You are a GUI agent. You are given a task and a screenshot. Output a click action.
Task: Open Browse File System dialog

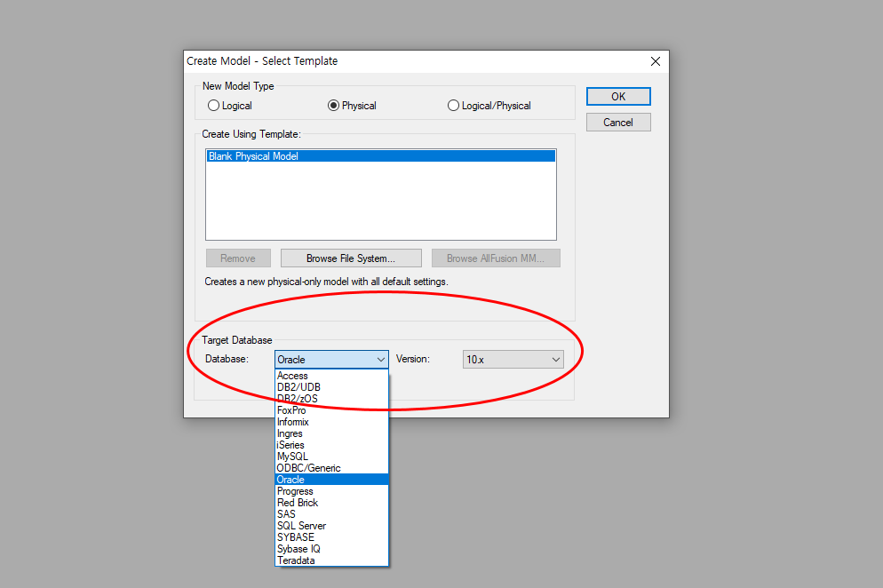click(x=351, y=258)
